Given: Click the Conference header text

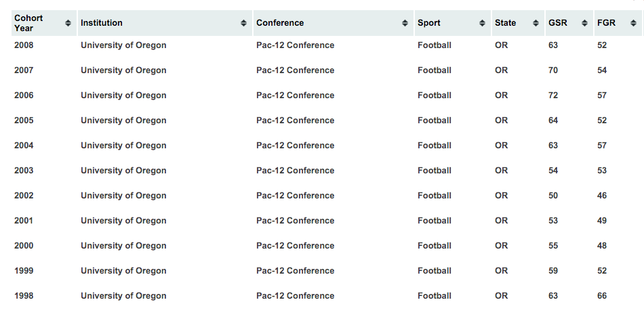Looking at the screenshot, I should click(280, 23).
